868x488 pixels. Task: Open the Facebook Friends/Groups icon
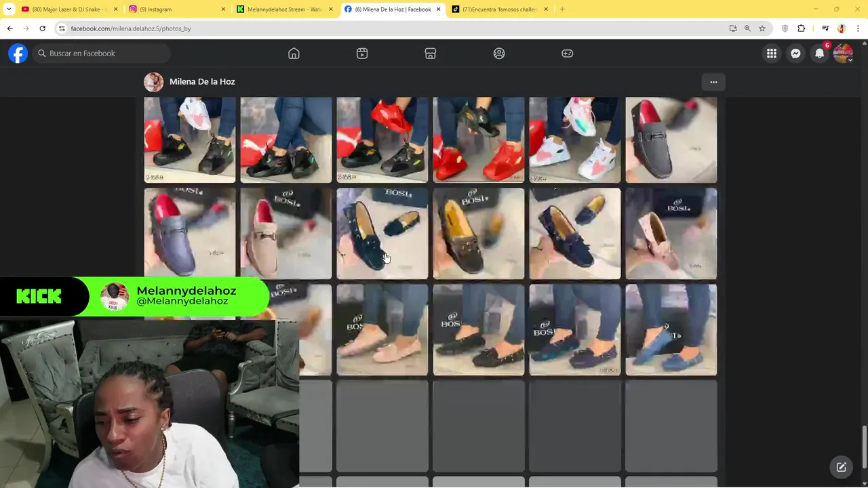pyautogui.click(x=499, y=54)
